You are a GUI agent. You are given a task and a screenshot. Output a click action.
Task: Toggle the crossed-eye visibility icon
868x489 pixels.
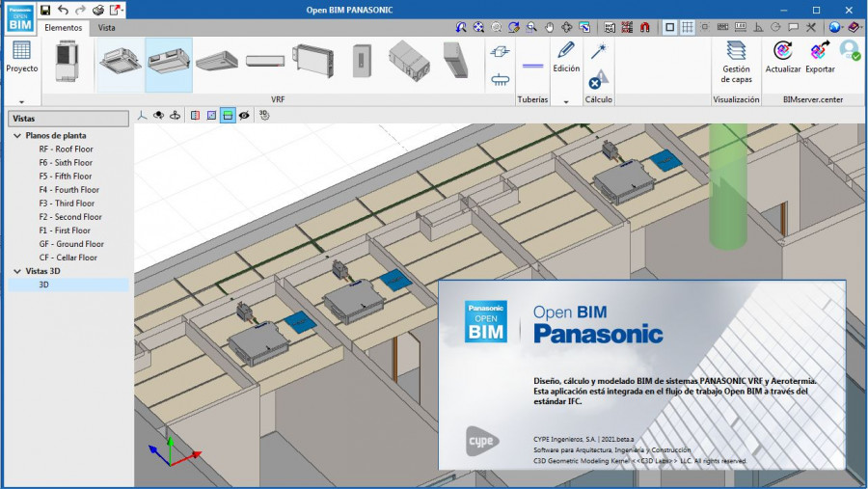click(244, 115)
